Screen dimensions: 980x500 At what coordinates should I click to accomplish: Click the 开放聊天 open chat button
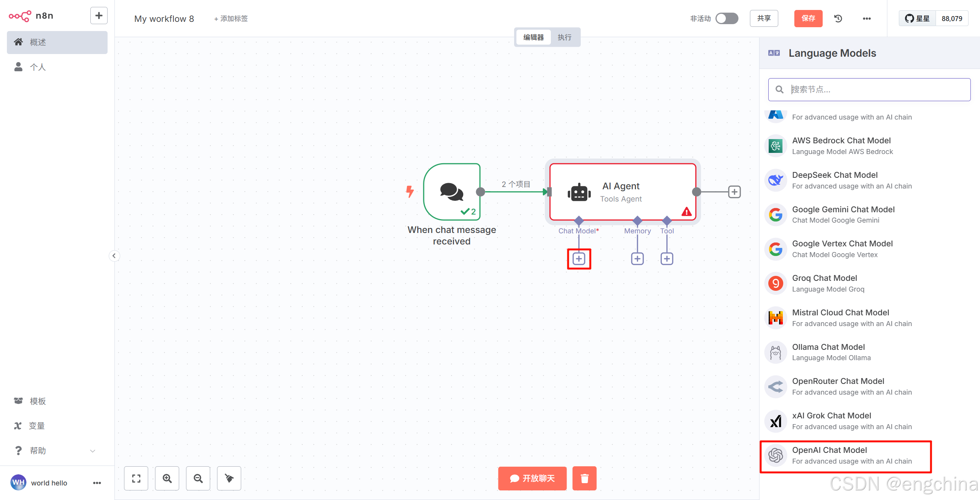[x=532, y=478]
